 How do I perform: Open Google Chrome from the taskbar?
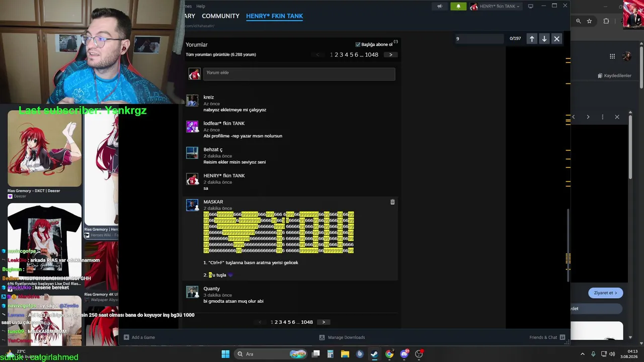389,354
